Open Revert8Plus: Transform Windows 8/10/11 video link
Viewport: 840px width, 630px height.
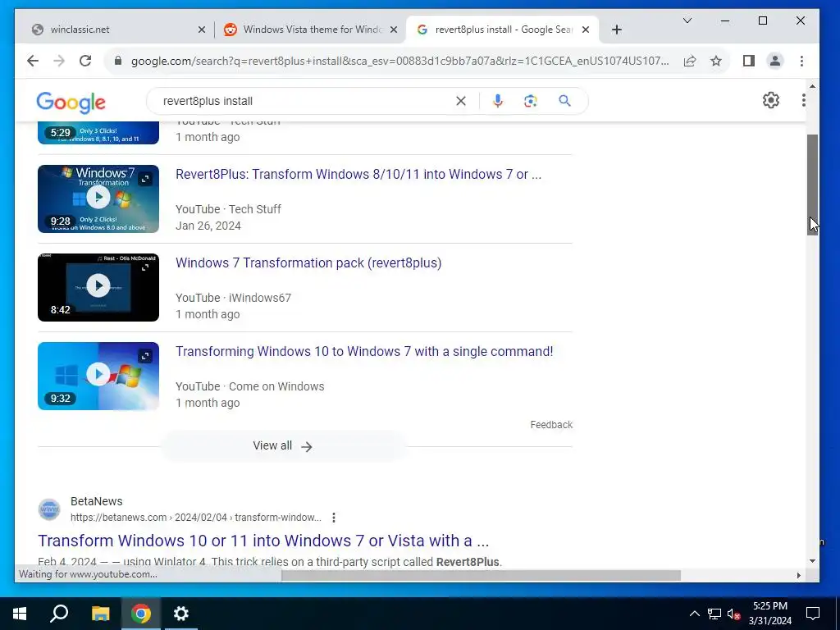(x=358, y=175)
